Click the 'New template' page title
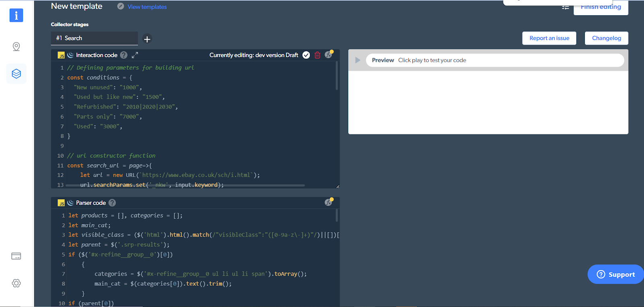Viewport: 644px width, 307px height. 76,6
